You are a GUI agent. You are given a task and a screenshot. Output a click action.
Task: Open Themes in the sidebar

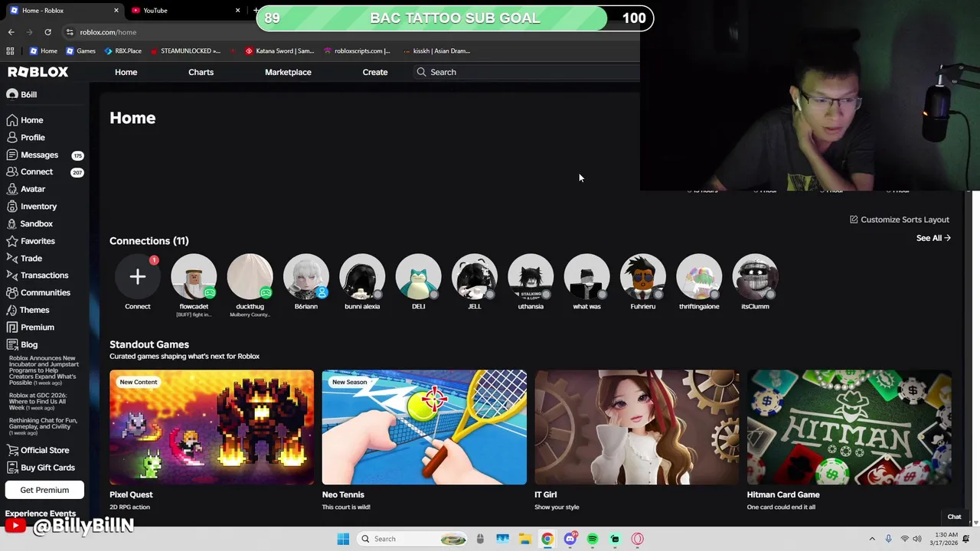[28, 310]
